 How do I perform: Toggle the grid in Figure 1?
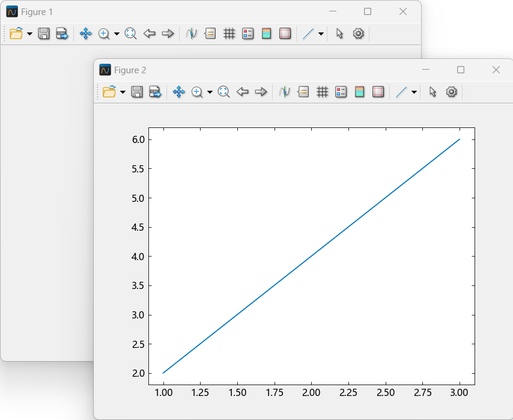229,34
